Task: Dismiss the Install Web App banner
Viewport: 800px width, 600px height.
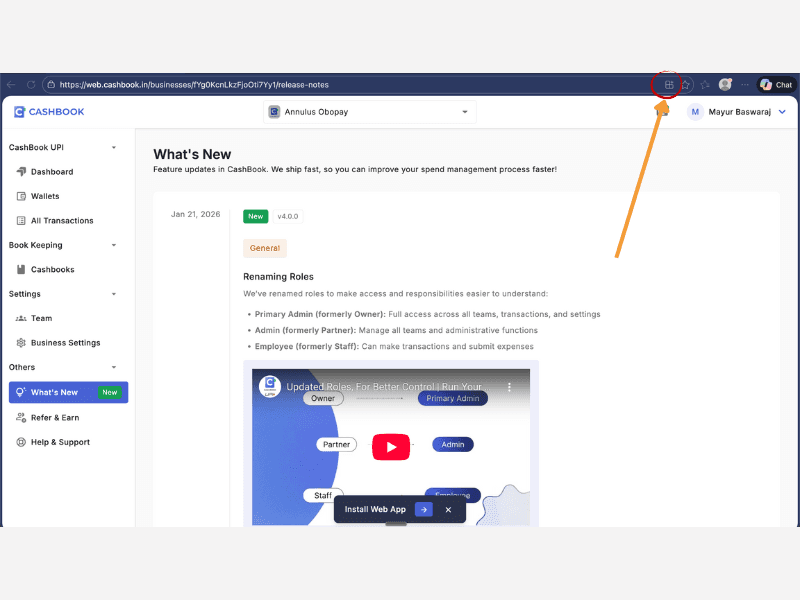Action: coord(448,510)
